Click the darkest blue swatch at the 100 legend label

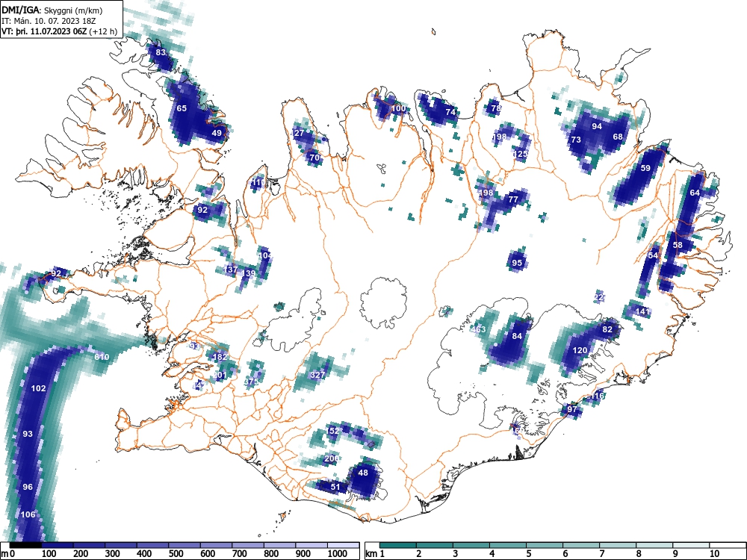(x=58, y=544)
